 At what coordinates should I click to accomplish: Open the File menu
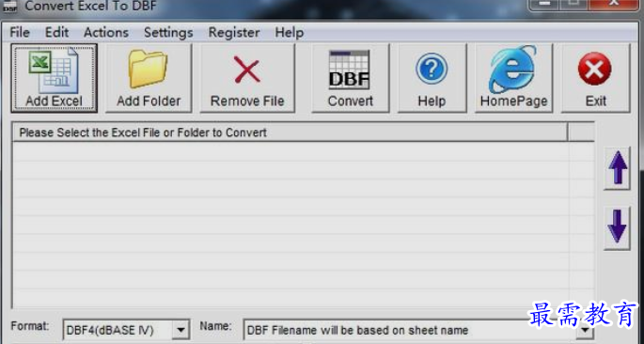coord(20,33)
